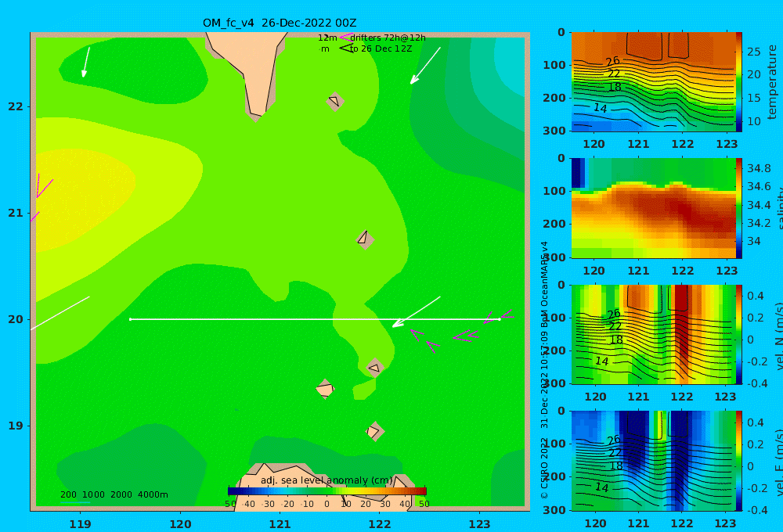
Task: Click the black arrowhead beside 'to 26 Dec 12Z'
Action: (345, 49)
